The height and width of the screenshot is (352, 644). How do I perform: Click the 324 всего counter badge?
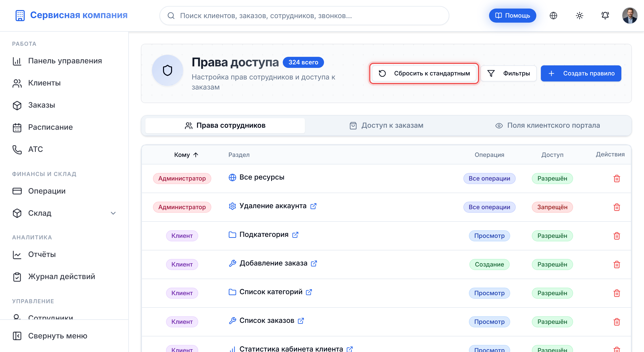303,62
